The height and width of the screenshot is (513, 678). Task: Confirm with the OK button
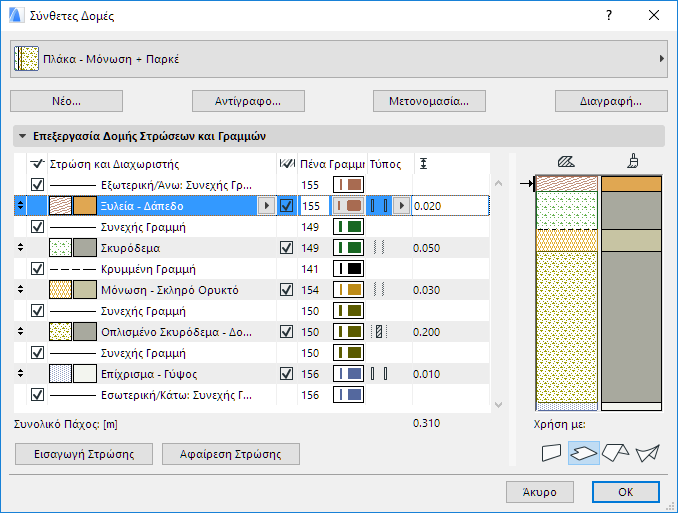click(626, 492)
